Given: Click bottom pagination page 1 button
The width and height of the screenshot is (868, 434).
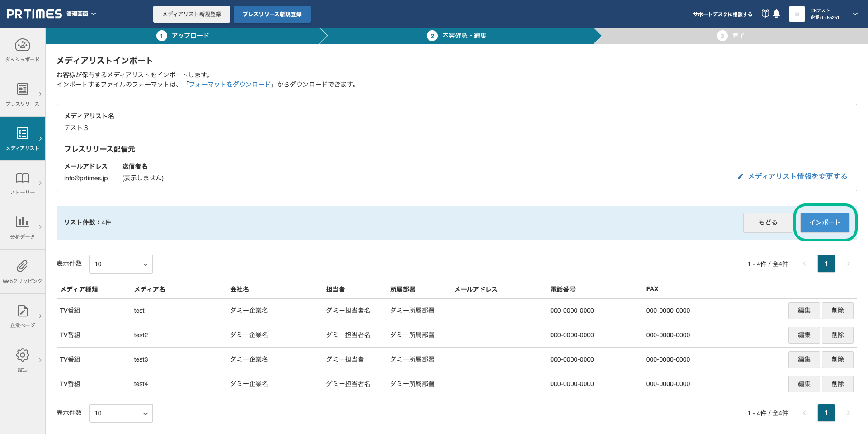Looking at the screenshot, I should click(x=826, y=413).
